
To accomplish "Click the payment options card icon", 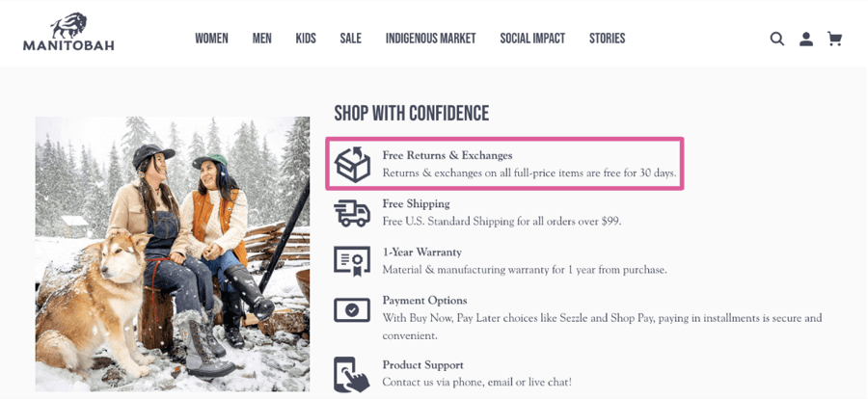I will tap(352, 310).
